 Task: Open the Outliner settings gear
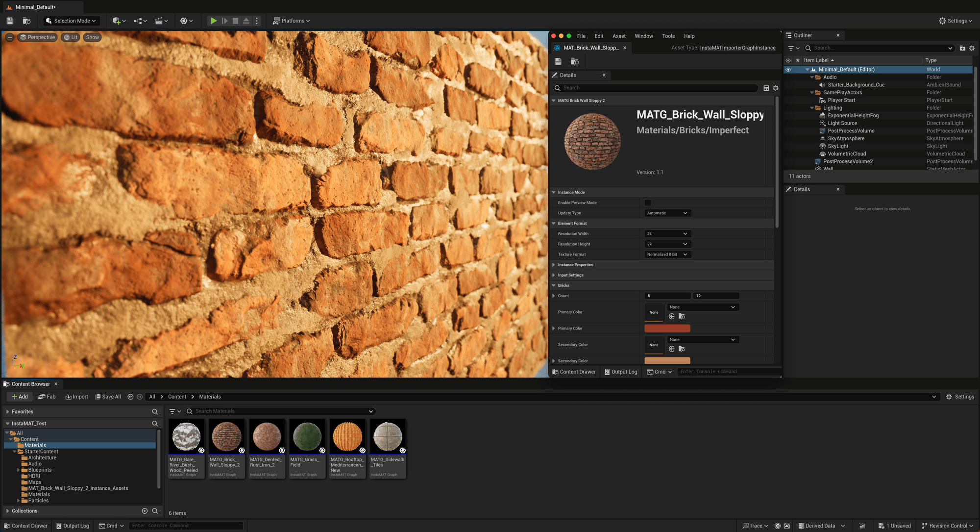(x=972, y=48)
